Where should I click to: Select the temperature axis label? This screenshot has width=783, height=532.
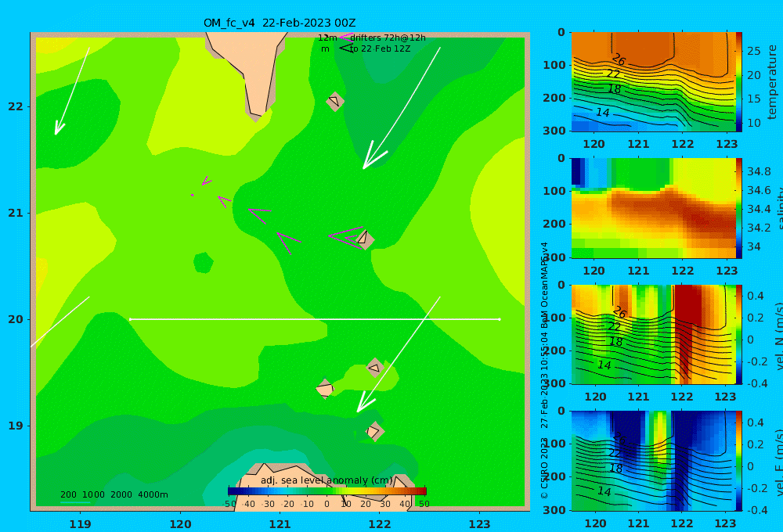coord(773,82)
